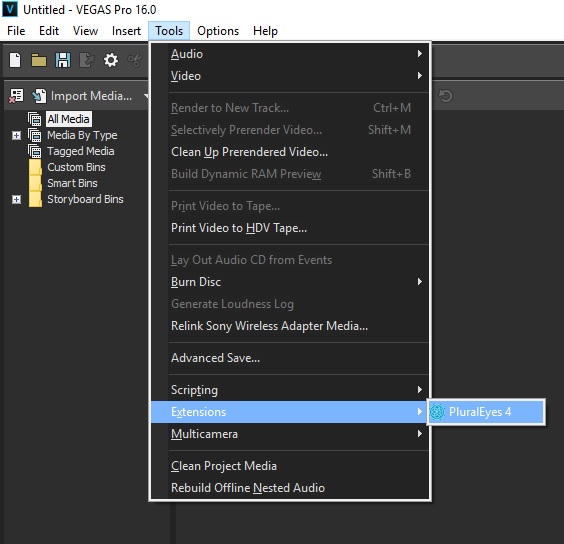Open the View menu

[85, 31]
